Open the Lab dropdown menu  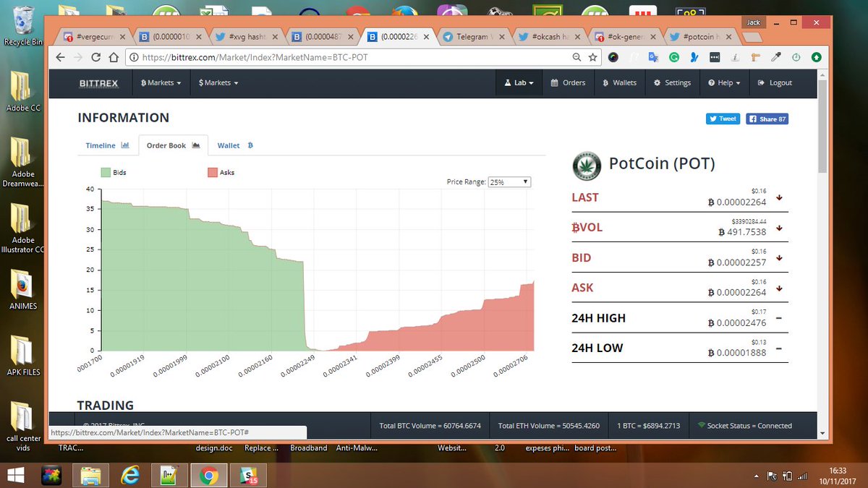[519, 83]
